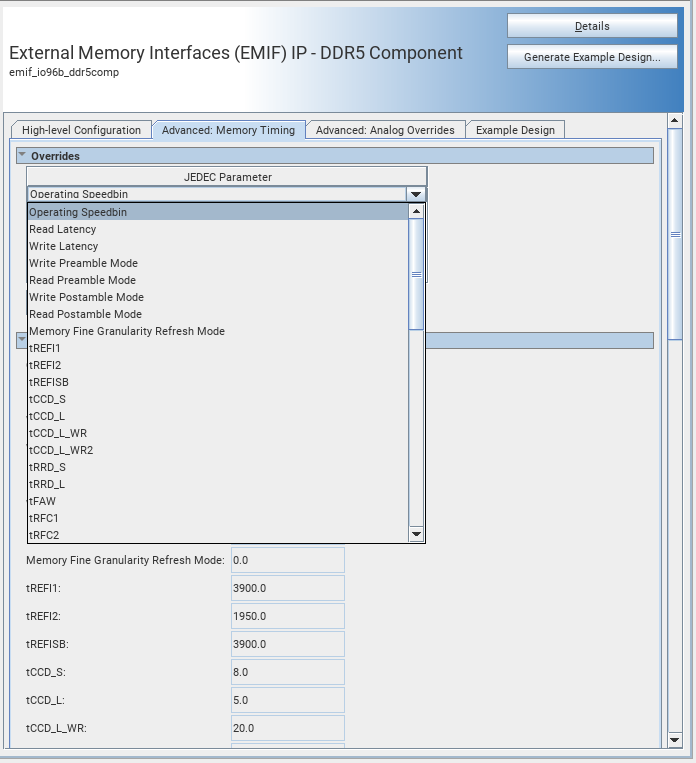Screen dimensions: 696x763
Task: Pick Memory Fine Granularity Refresh Mode option
Action: [127, 331]
